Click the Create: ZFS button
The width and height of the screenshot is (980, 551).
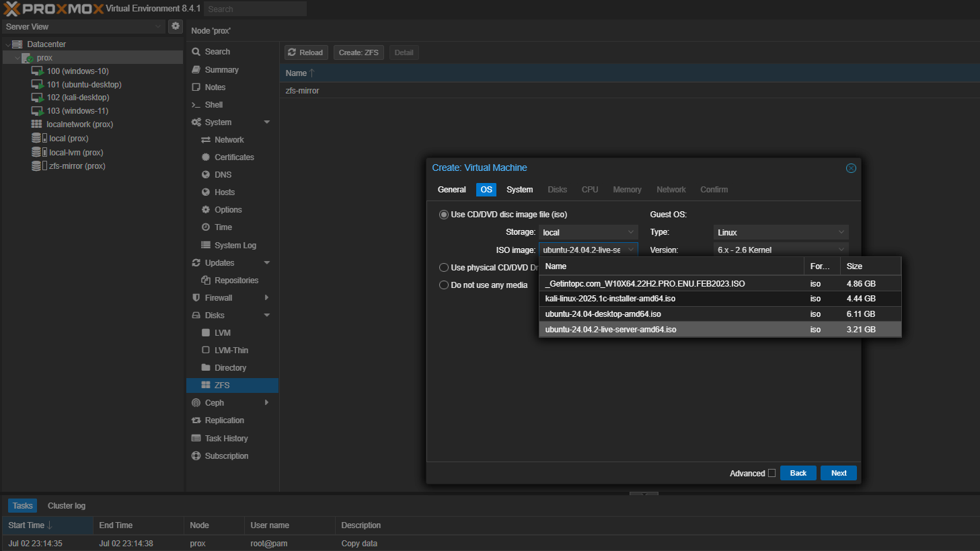359,52
